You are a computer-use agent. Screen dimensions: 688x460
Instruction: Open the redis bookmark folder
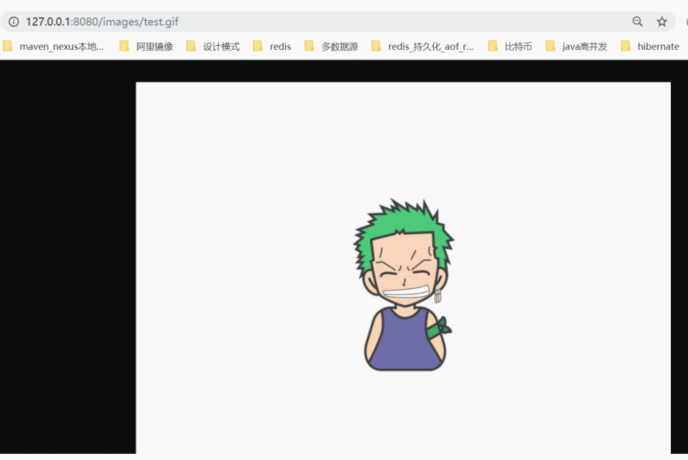[272, 46]
